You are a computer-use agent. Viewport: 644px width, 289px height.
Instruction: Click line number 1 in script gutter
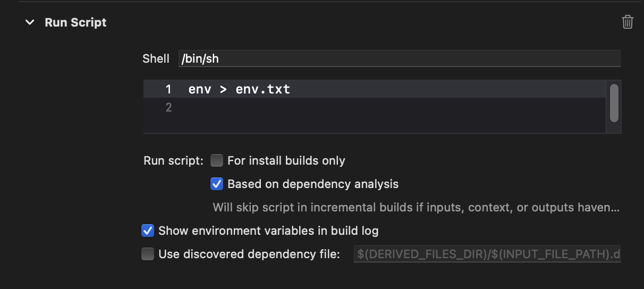point(168,89)
